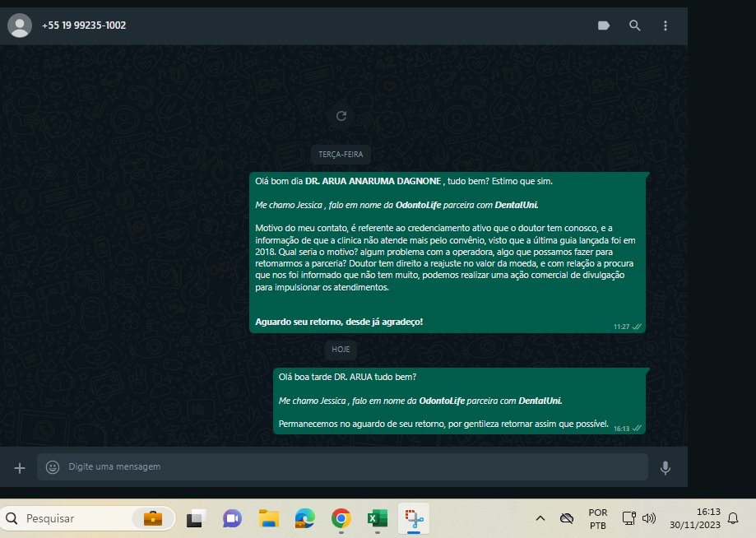Switch to Excel in the taskbar
756x538 pixels.
pyautogui.click(x=377, y=519)
